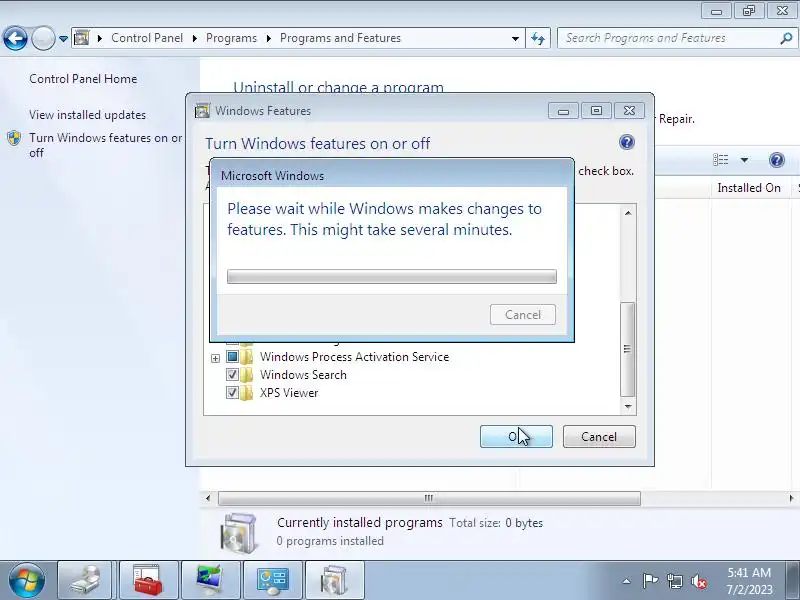Select Windows Process Activation Service label
The height and width of the screenshot is (600, 800).
355,357
